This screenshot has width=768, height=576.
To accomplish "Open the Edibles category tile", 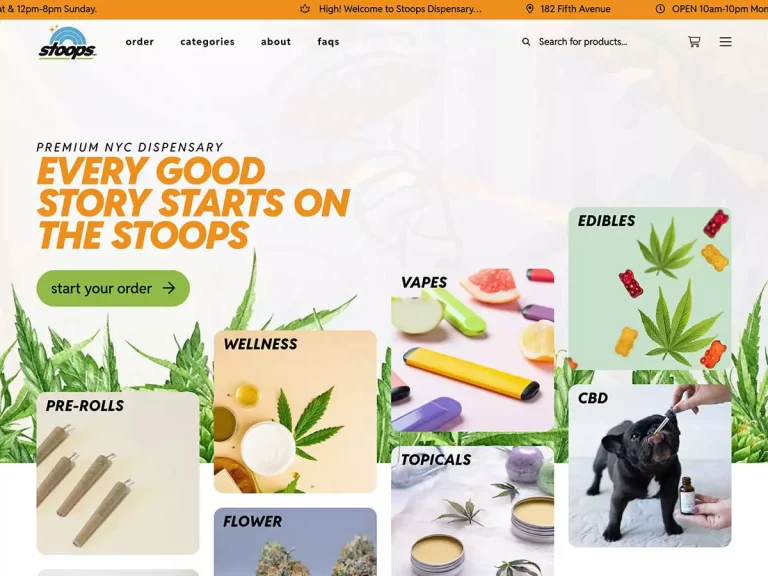I will [x=649, y=288].
